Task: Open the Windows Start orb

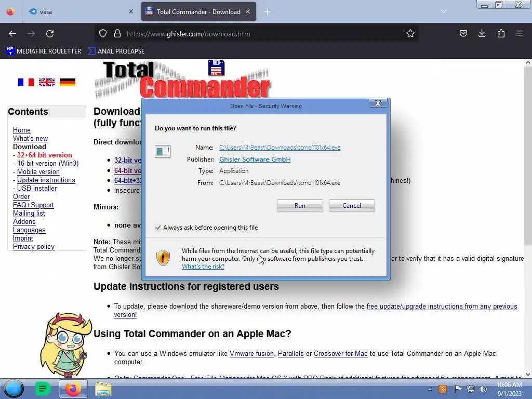Action: point(14,389)
